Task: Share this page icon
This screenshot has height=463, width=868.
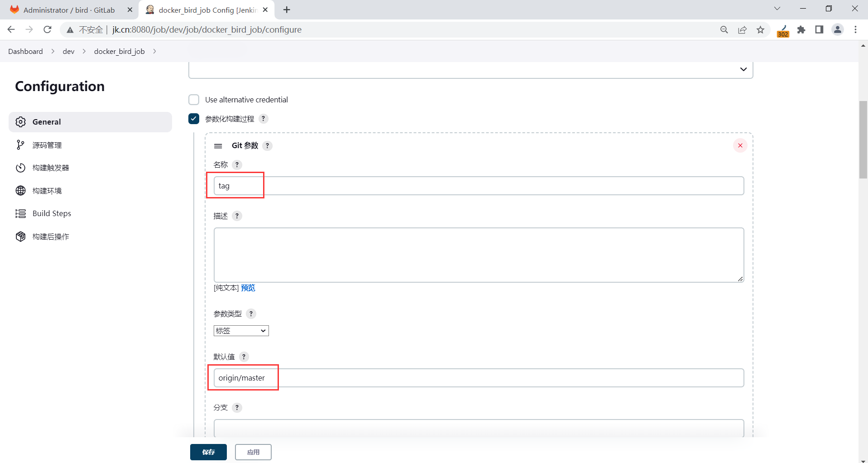Action: (743, 30)
